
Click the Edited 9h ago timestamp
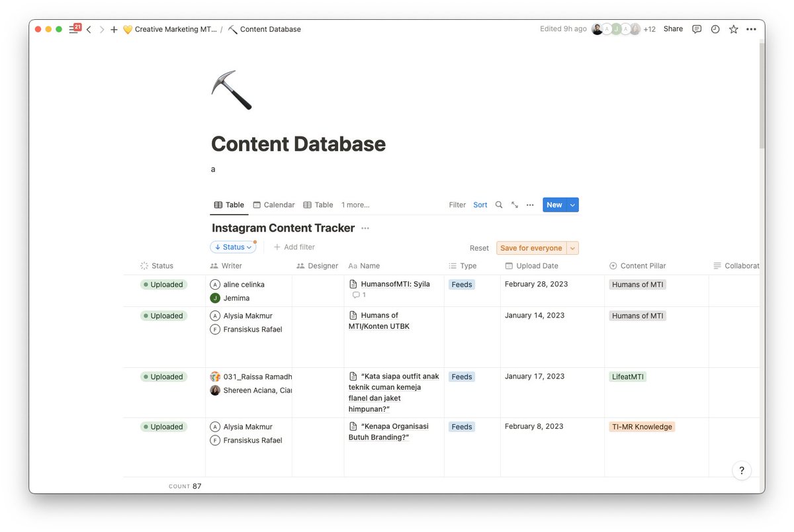tap(563, 29)
